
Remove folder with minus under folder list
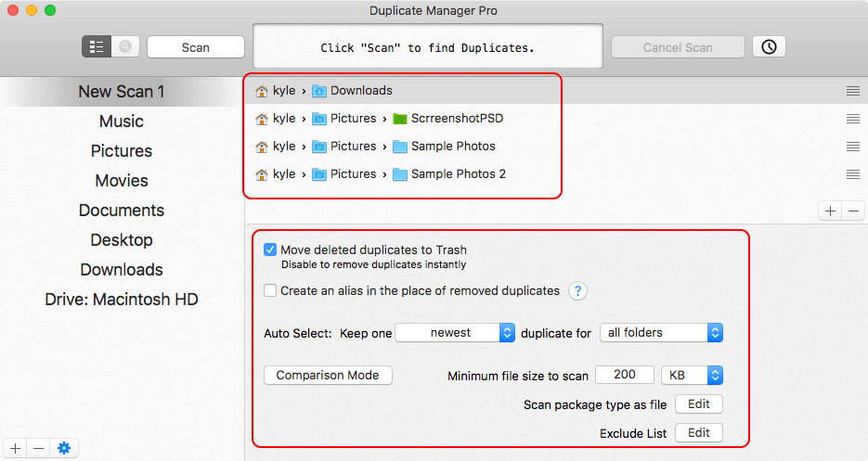pyautogui.click(x=853, y=211)
